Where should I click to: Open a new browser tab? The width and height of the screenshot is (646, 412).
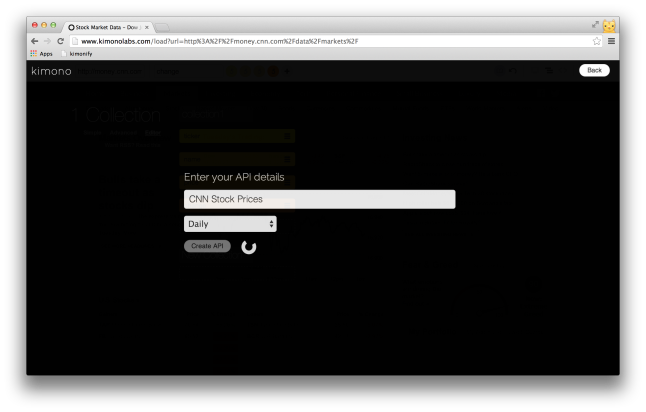click(x=161, y=27)
